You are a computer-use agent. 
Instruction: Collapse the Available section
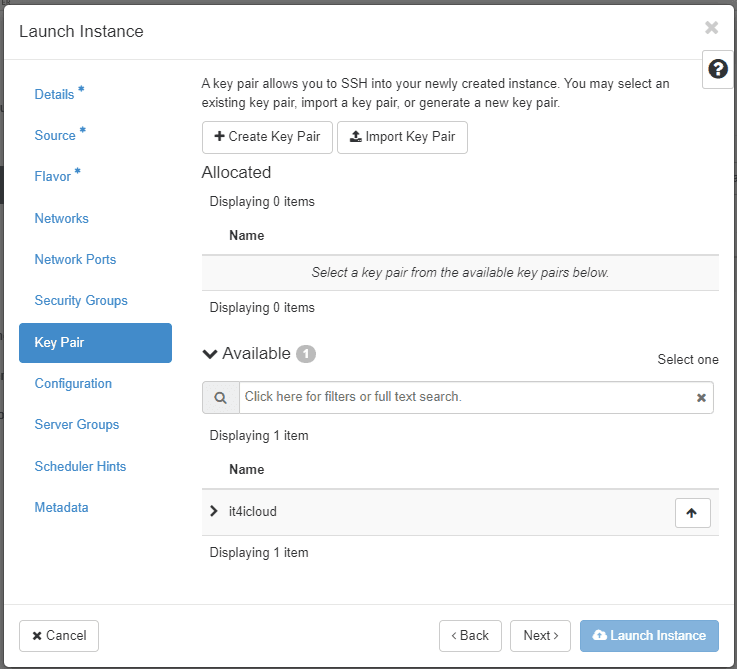click(x=210, y=354)
